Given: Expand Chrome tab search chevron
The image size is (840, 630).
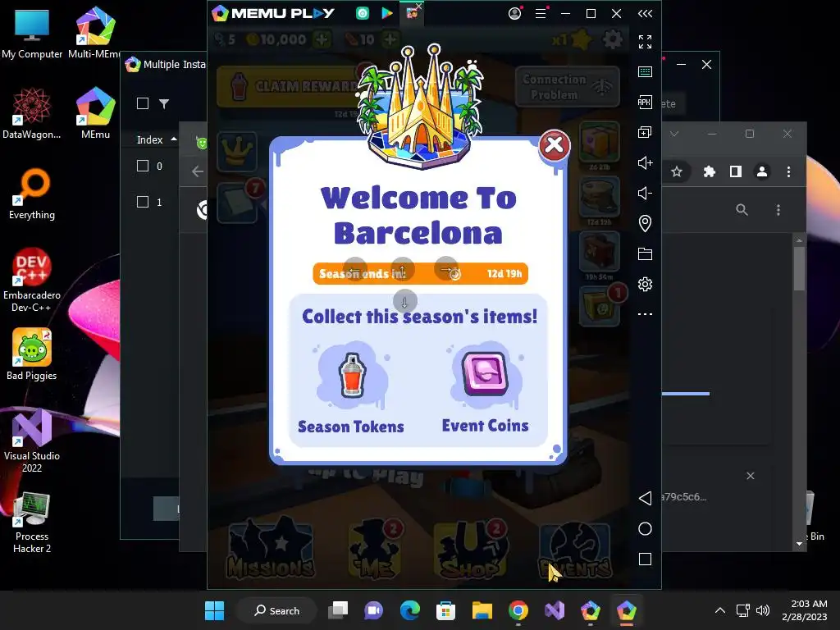Looking at the screenshot, I should (x=674, y=134).
